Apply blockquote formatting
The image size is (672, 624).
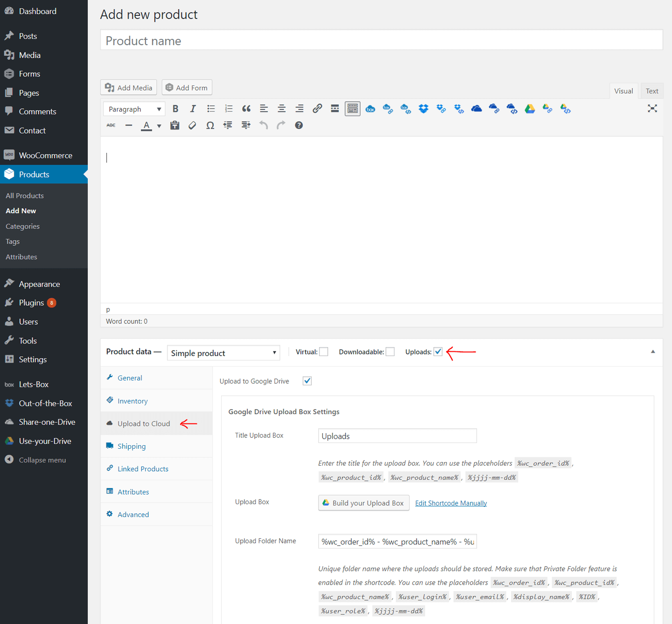(246, 109)
